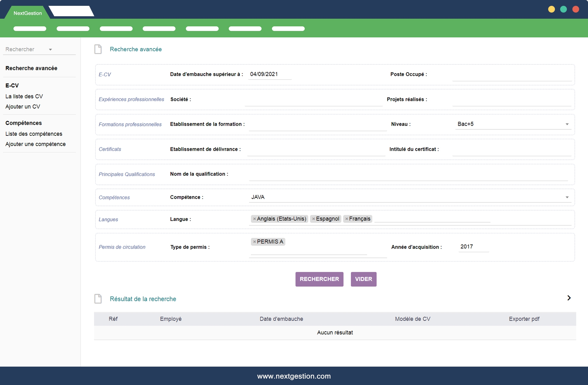The height and width of the screenshot is (385, 588).
Task: Open the Liste des compétences link
Action: click(34, 134)
